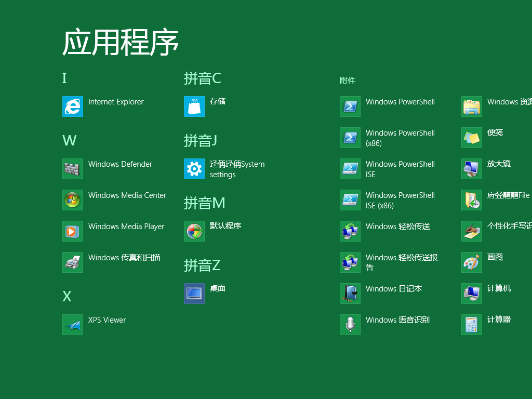Open the 计算机 computer icon
Screen dimensions: 532x399
tap(472, 294)
